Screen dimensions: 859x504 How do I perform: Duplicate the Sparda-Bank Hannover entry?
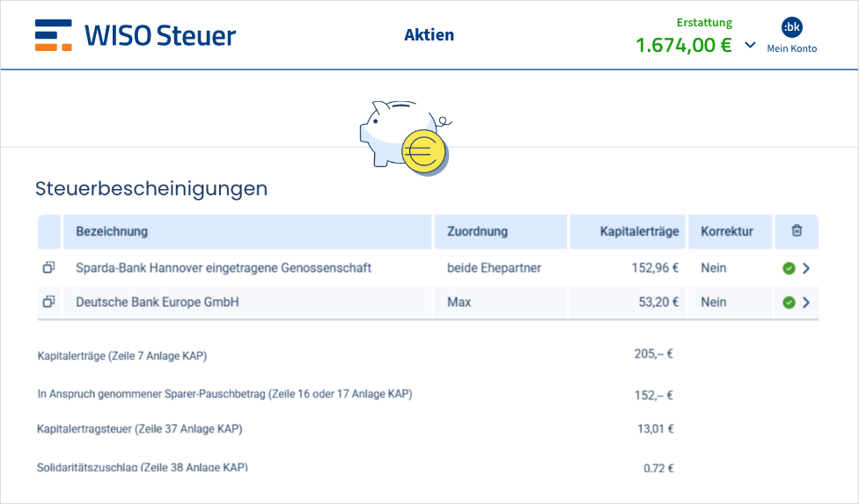tap(49, 267)
